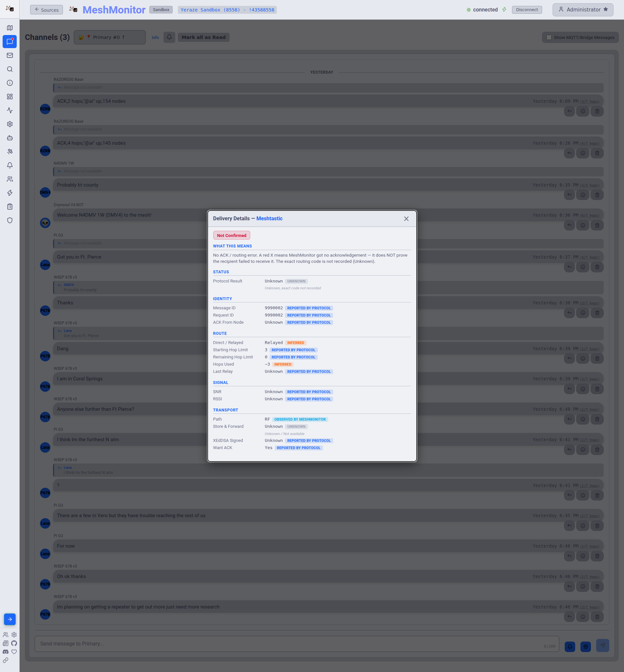Delete the "ACK,2 hops" message
Image resolution: width=624 pixels, height=672 pixels.
coord(597,111)
